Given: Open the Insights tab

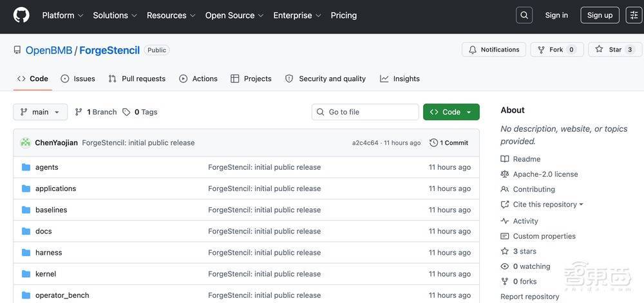Looking at the screenshot, I should click(x=400, y=78).
